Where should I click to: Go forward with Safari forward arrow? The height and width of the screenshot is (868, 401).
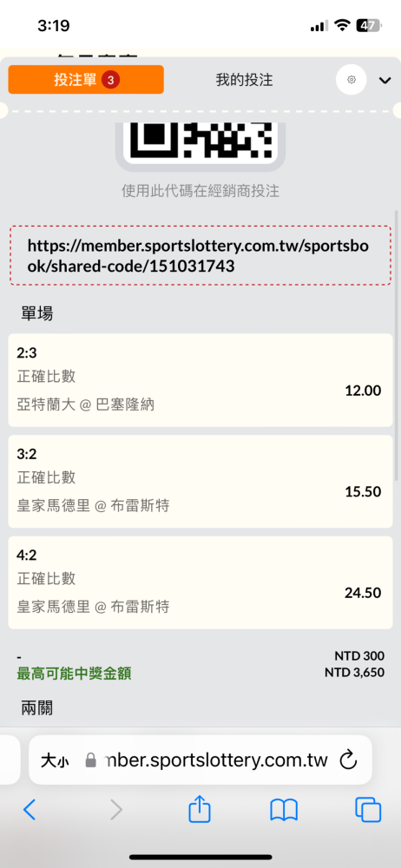click(115, 810)
